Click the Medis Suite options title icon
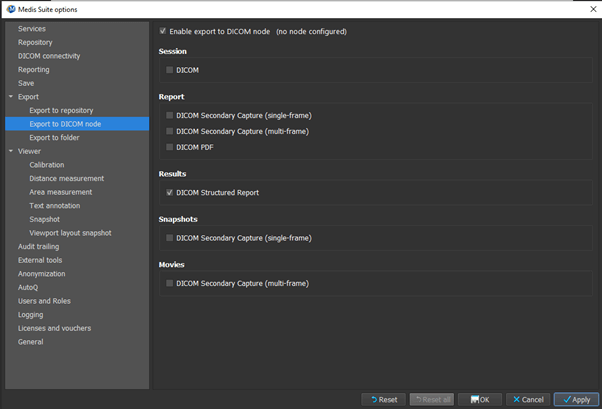The height and width of the screenshot is (409, 602). pyautogui.click(x=9, y=9)
